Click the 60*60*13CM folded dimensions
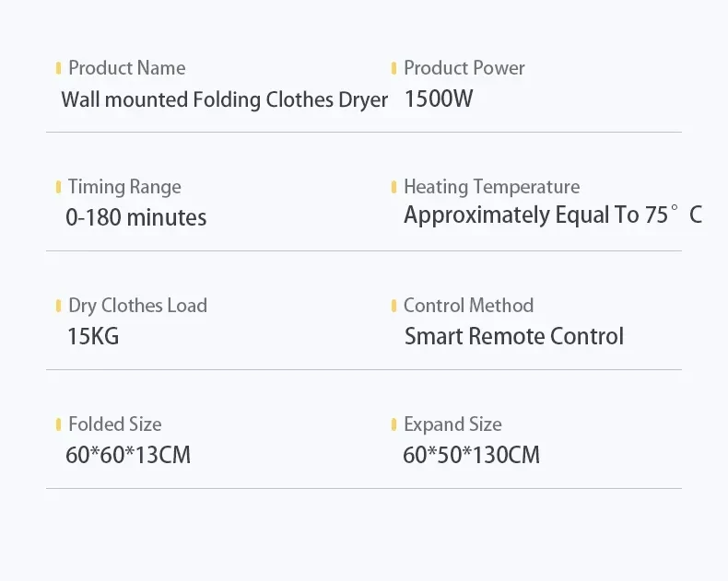This screenshot has height=581, width=728. click(128, 455)
